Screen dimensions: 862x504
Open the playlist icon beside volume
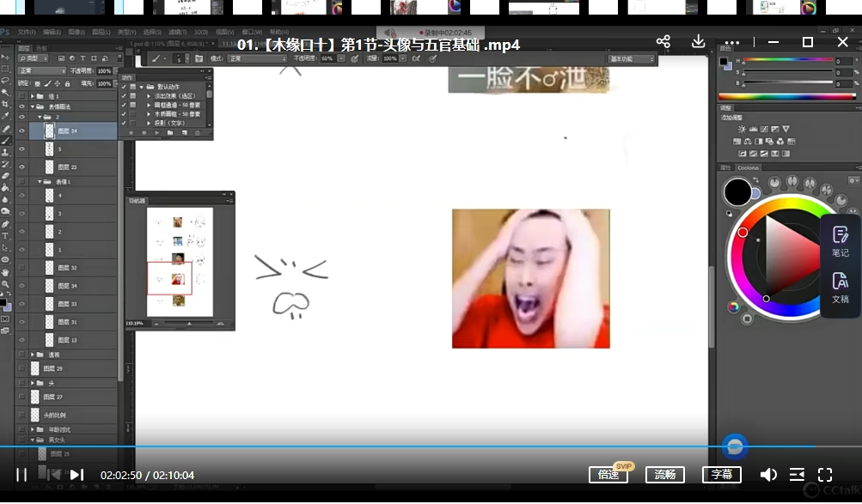pyautogui.click(x=797, y=475)
